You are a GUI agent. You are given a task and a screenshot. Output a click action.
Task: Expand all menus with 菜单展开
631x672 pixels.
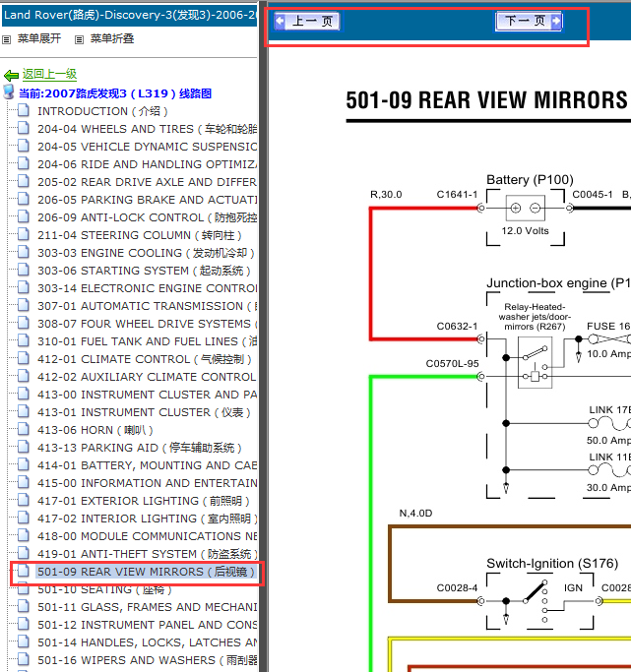(39, 38)
